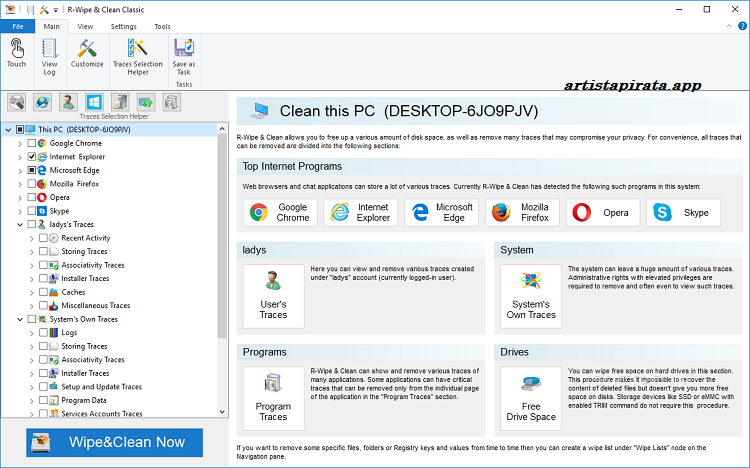Enable the Recent Activity checkbox
750x468 pixels.
pyautogui.click(x=44, y=238)
